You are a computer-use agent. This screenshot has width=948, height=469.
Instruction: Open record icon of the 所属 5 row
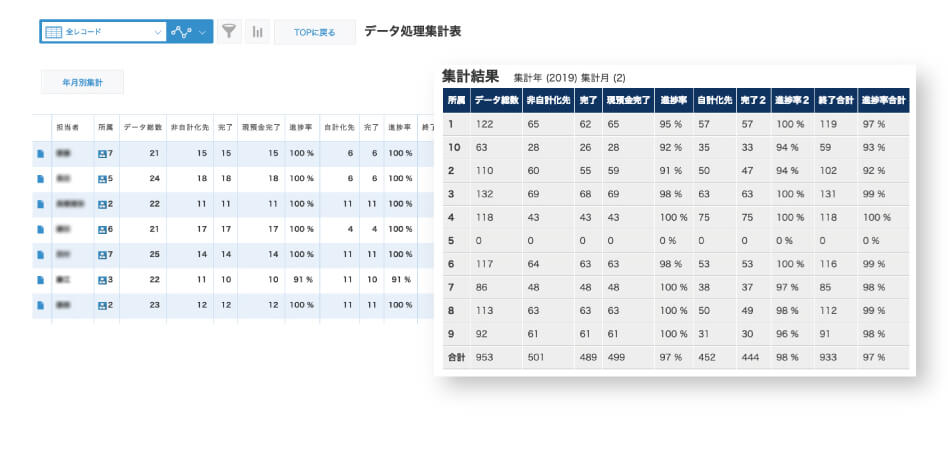click(41, 179)
